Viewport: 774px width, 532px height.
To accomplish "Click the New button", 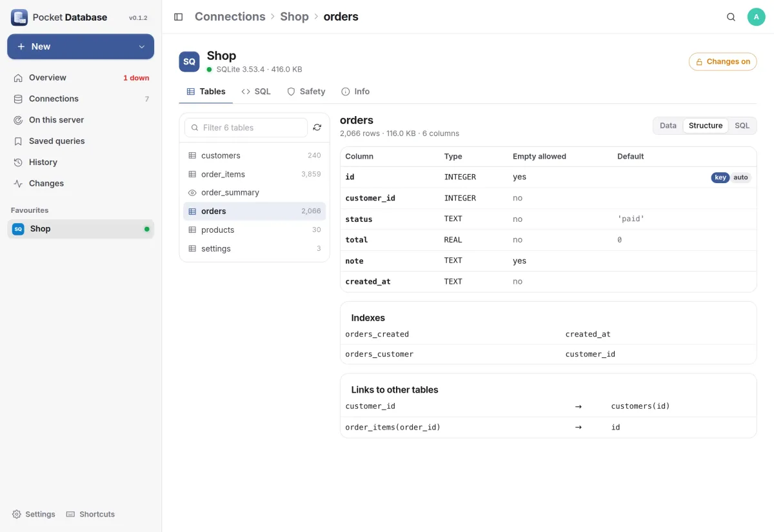I will (x=81, y=46).
